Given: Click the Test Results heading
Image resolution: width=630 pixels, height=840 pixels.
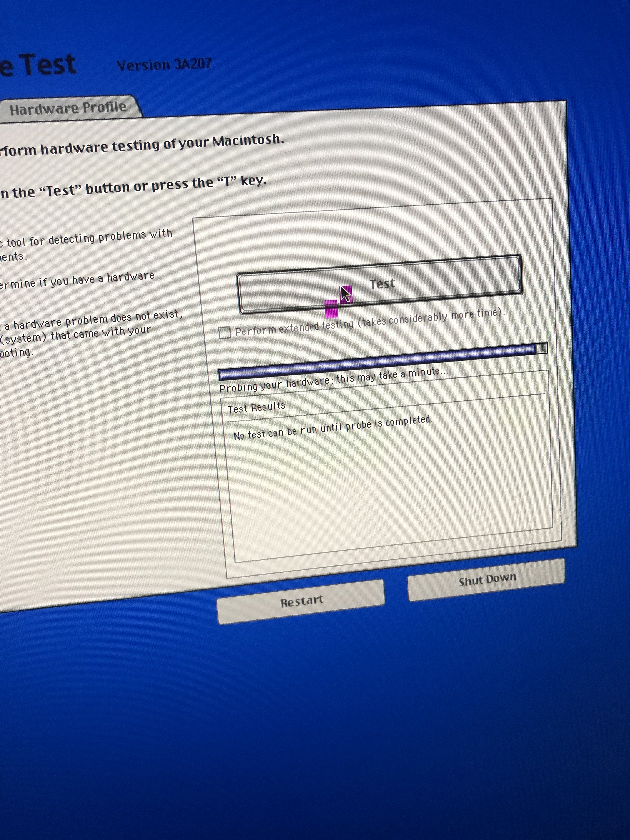Looking at the screenshot, I should [256, 407].
